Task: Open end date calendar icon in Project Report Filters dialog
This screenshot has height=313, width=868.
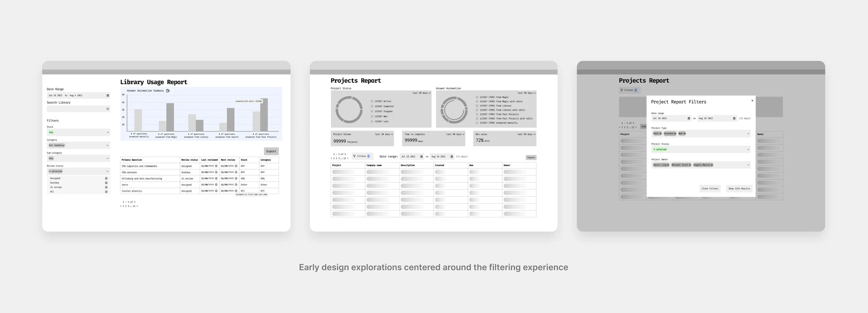Action: pyautogui.click(x=734, y=118)
